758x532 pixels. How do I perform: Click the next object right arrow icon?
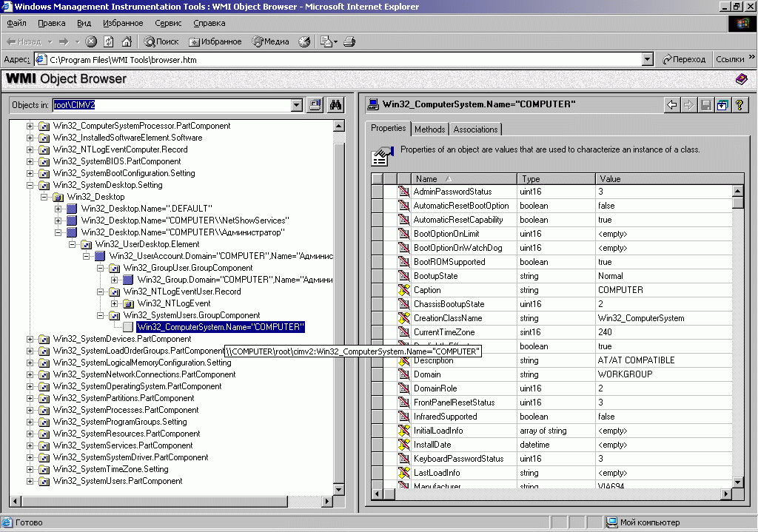(689, 105)
